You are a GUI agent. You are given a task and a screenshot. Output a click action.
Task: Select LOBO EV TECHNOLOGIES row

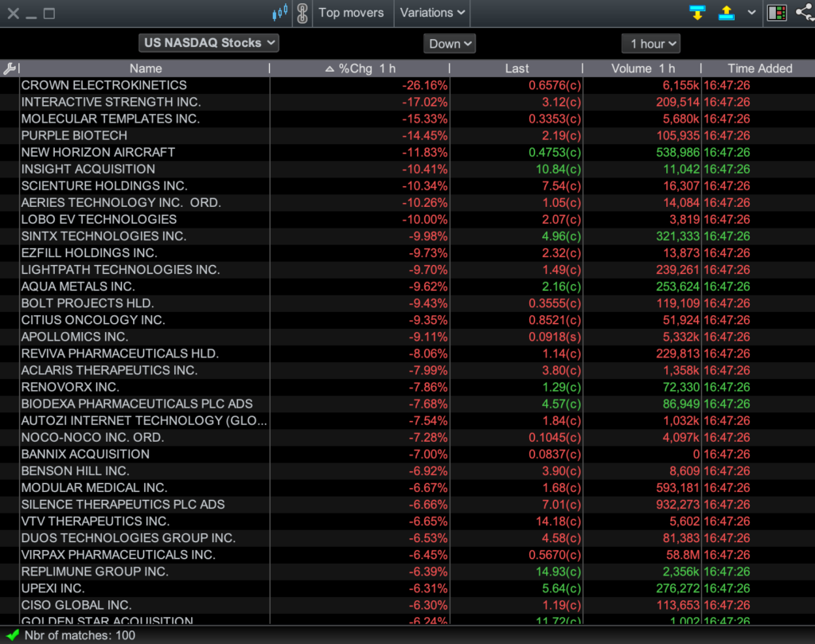point(407,220)
